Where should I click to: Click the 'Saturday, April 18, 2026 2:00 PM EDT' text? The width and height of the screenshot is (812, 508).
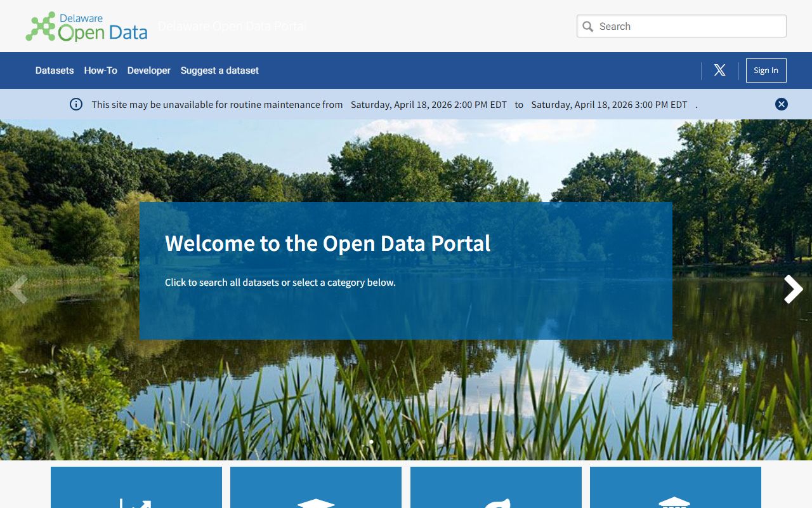[429, 105]
